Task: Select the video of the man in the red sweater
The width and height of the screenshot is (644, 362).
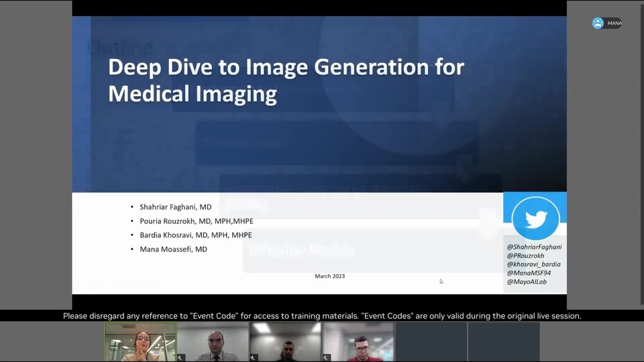Action: click(358, 342)
